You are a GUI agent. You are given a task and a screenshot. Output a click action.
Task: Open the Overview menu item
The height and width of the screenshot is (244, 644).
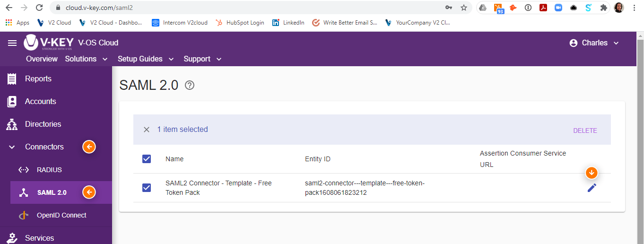click(x=42, y=59)
